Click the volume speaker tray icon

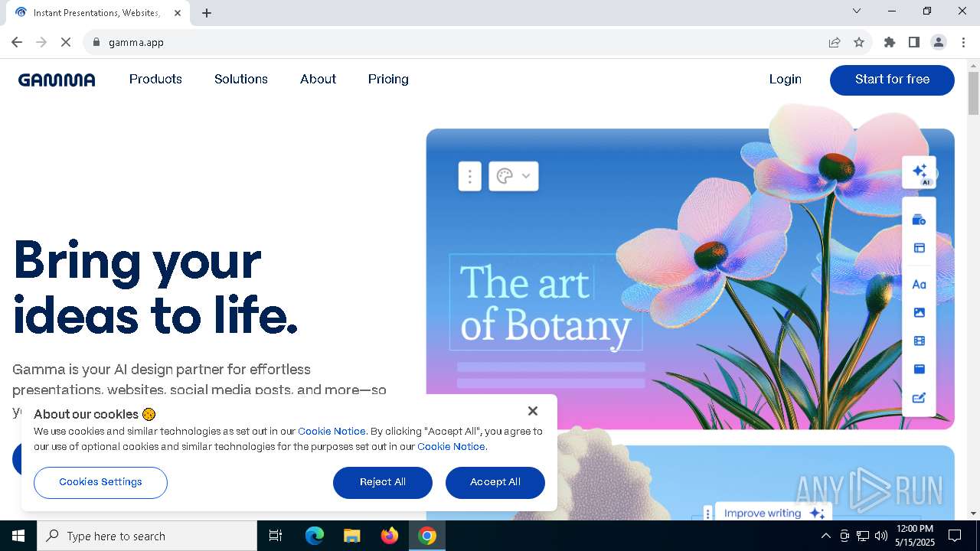[x=881, y=536]
